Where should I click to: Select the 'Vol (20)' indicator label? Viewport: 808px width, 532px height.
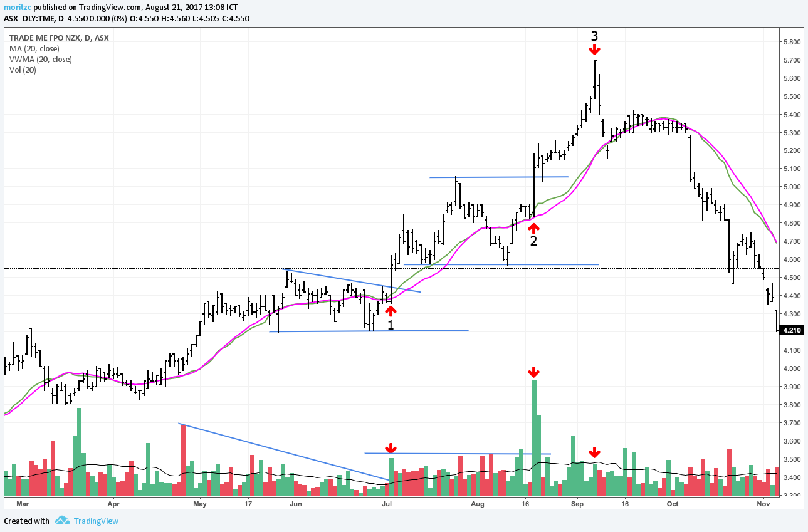pyautogui.click(x=23, y=70)
